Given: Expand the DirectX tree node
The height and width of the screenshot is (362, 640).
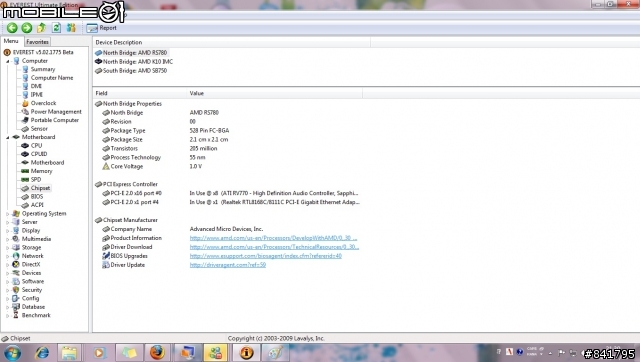Looking at the screenshot, I should click(7, 265).
